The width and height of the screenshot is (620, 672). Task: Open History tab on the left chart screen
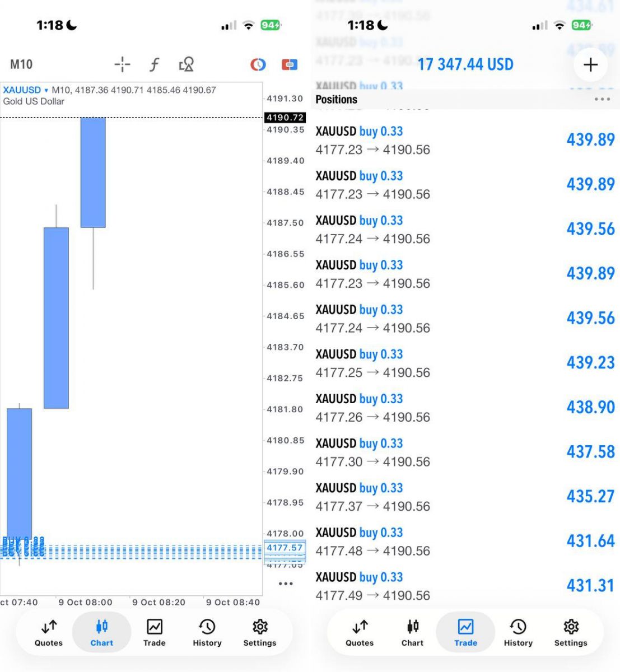click(207, 632)
